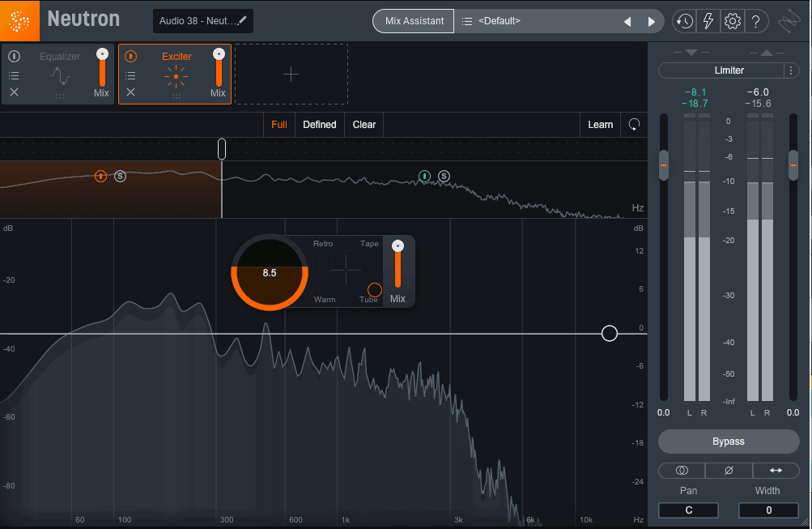Screen dimensions: 812x529
Task: Select Clear exciter mode
Action: tap(364, 125)
